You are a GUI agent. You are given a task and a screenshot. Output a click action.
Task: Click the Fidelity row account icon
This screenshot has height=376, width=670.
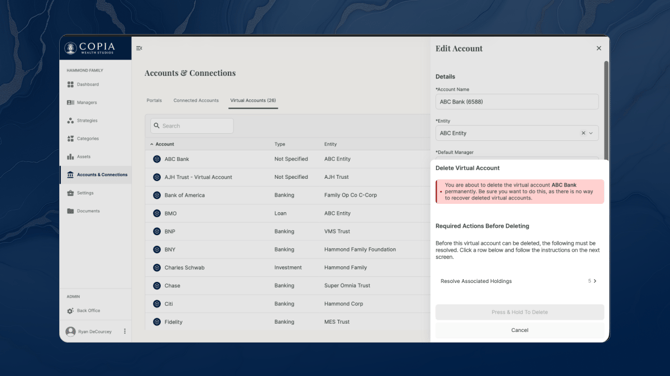tap(157, 322)
